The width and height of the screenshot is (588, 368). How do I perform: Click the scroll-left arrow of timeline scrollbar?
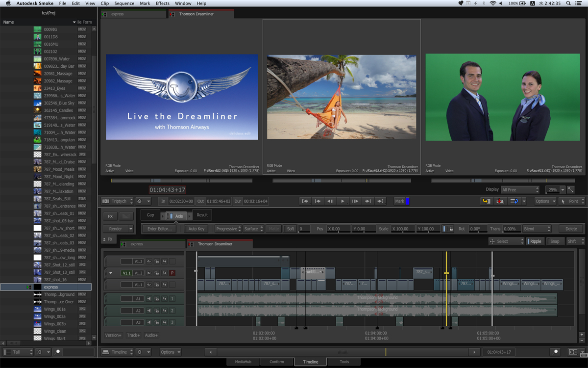click(x=210, y=352)
